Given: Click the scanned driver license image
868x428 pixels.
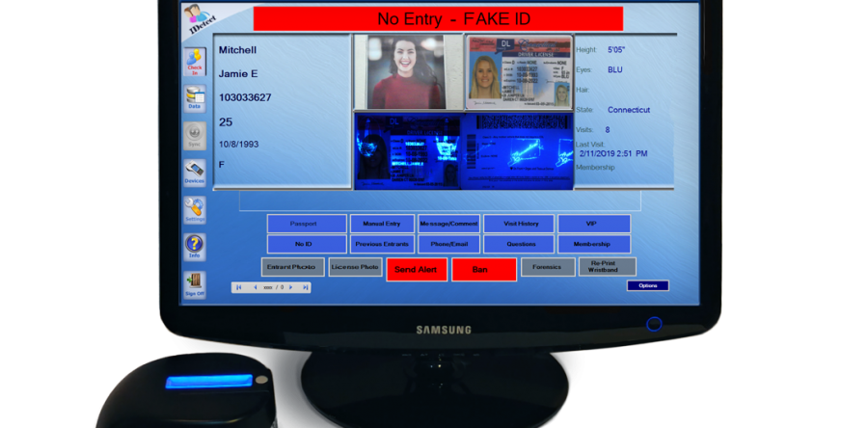Looking at the screenshot, I should coord(519,72).
